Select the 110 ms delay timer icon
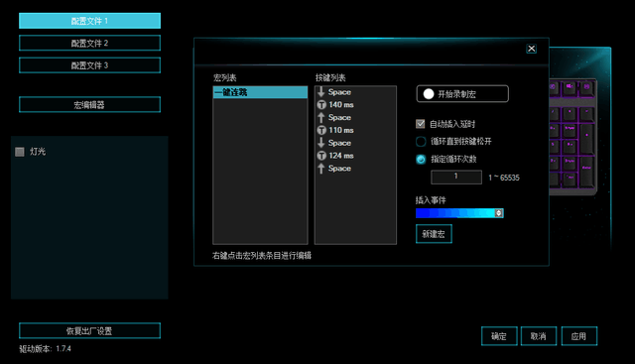This screenshot has height=364, width=635. 321,130
